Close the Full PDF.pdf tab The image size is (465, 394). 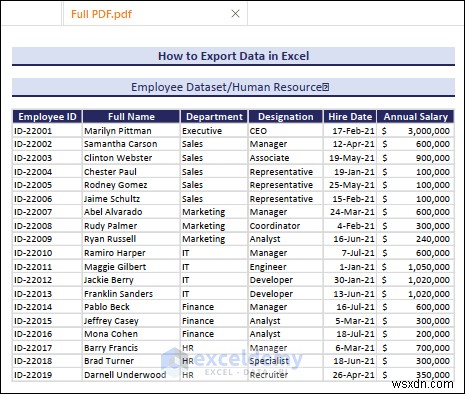coord(235,14)
